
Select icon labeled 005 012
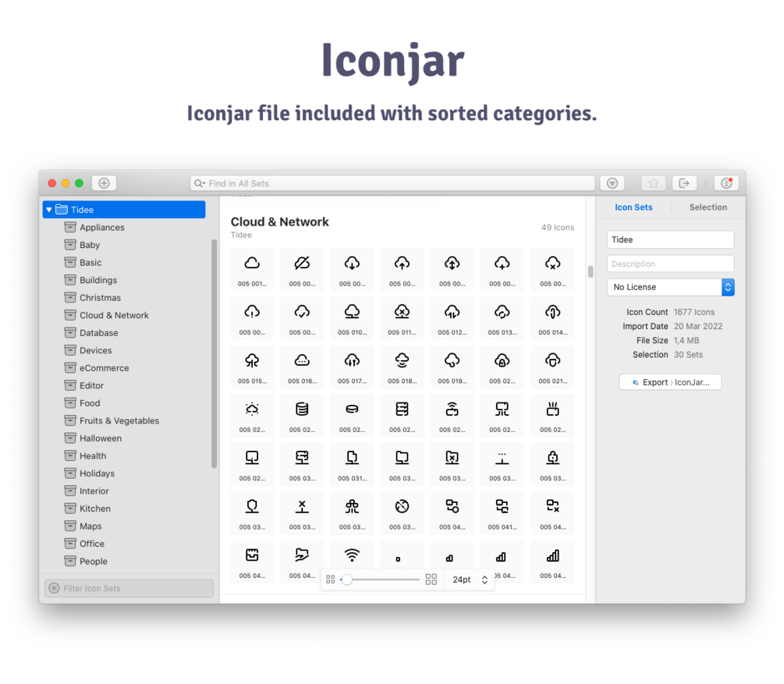(x=452, y=317)
